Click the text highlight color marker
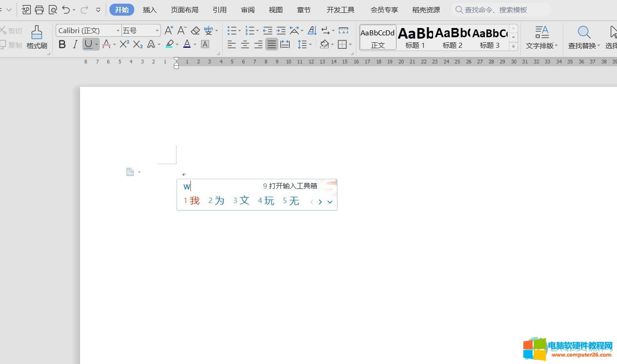This screenshot has height=364, width=617. 170,45
